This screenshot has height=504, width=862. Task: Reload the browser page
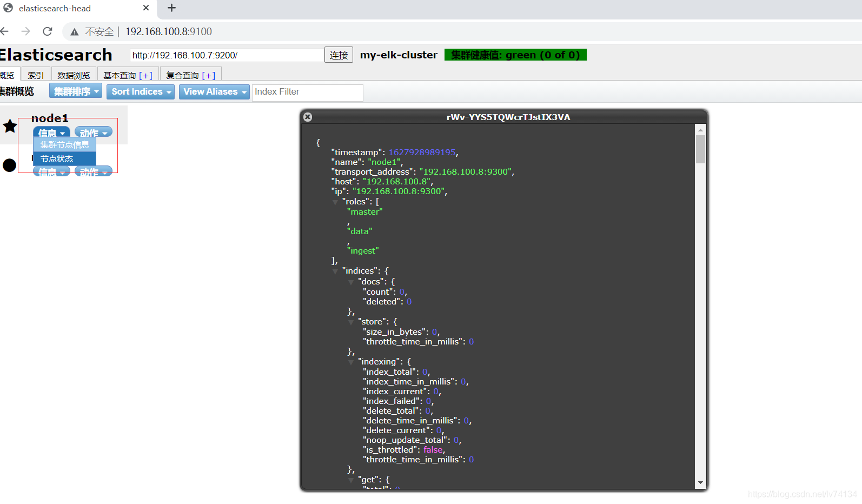click(48, 31)
